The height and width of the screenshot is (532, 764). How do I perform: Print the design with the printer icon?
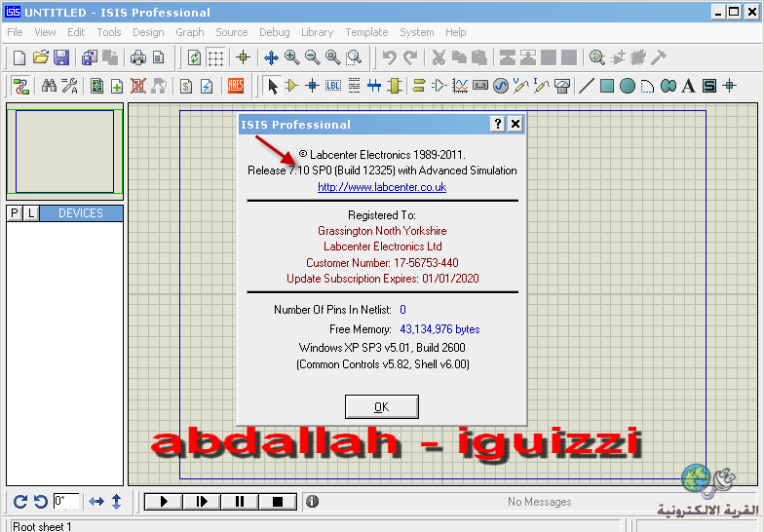(138, 58)
